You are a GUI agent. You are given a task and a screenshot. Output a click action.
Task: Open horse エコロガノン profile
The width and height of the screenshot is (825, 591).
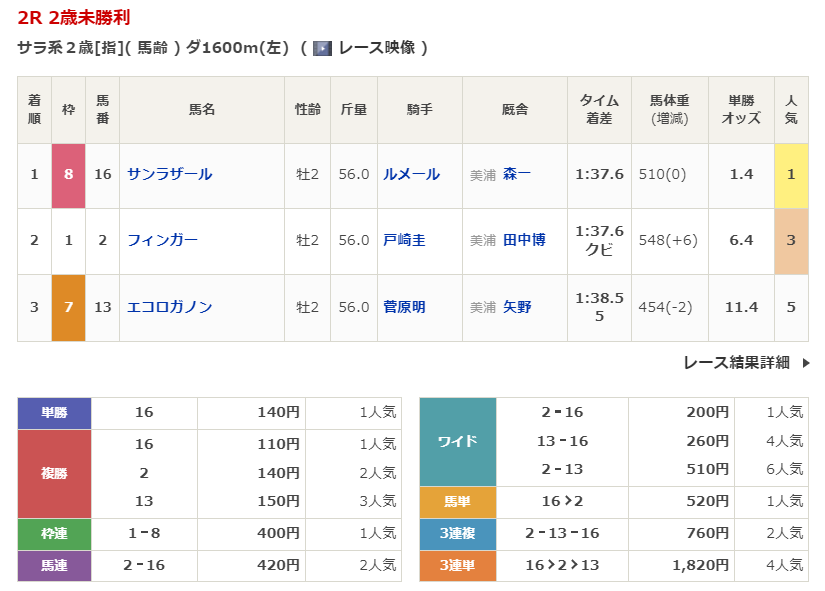[169, 307]
